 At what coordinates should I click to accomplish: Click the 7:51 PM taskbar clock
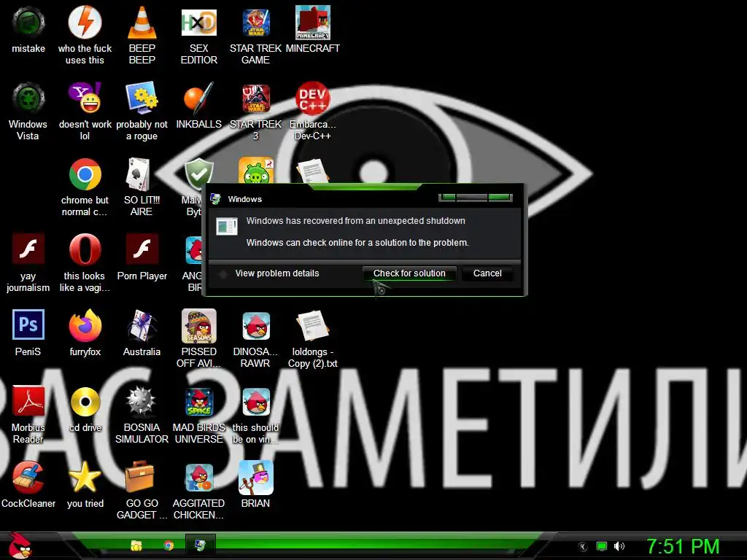pyautogui.click(x=683, y=546)
